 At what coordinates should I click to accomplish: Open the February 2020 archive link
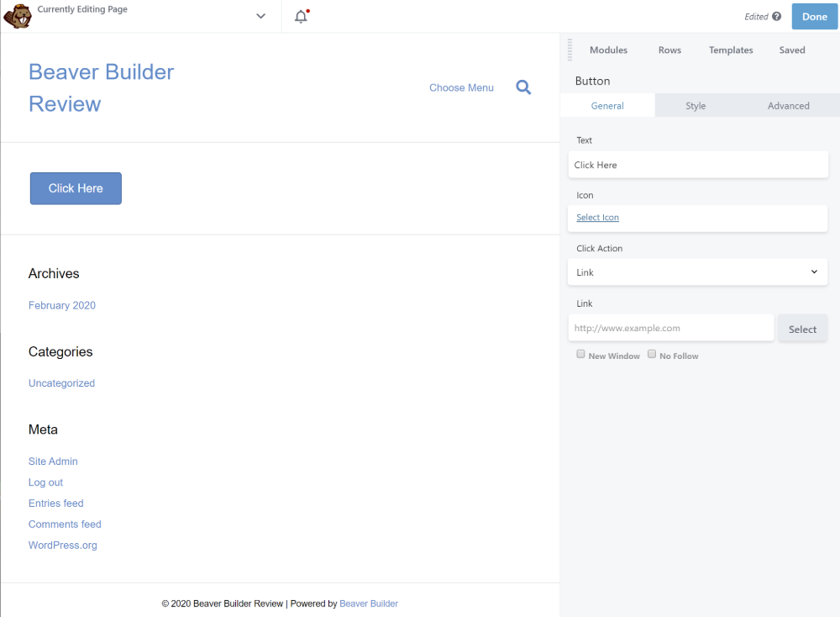pyautogui.click(x=62, y=305)
